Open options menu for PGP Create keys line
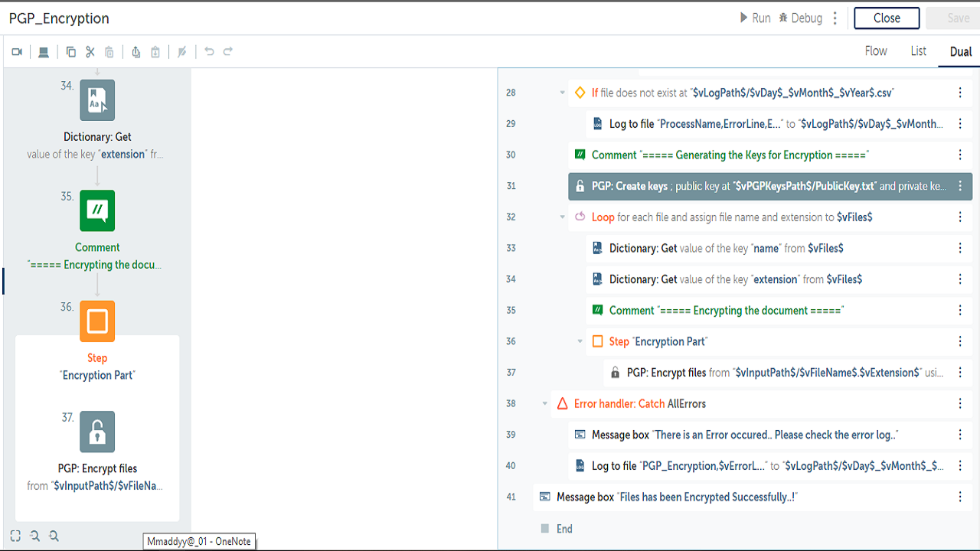 pyautogui.click(x=960, y=186)
